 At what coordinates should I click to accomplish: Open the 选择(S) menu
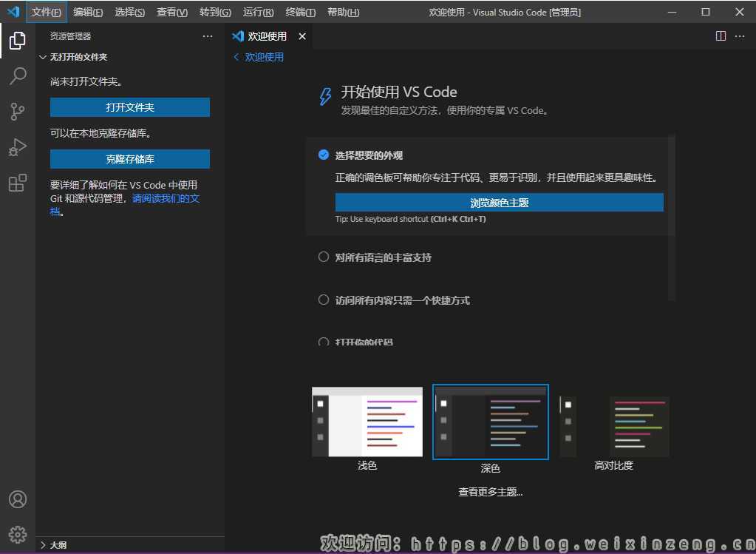point(130,12)
